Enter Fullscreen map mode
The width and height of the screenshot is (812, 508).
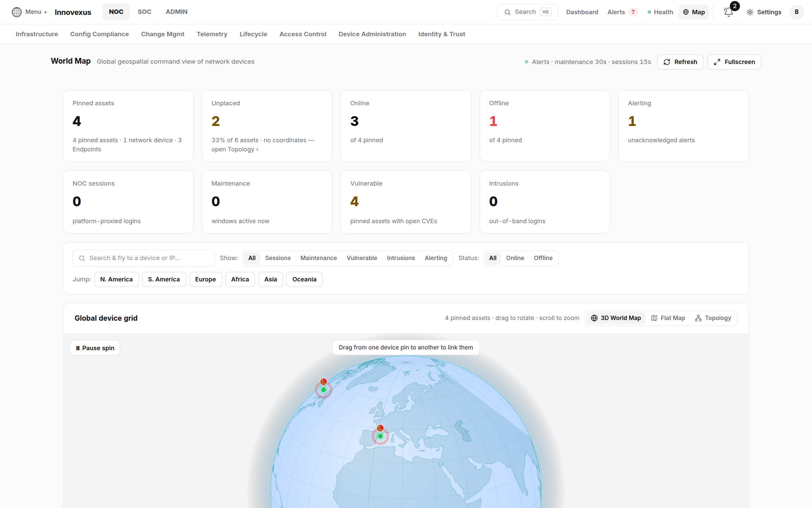point(734,62)
